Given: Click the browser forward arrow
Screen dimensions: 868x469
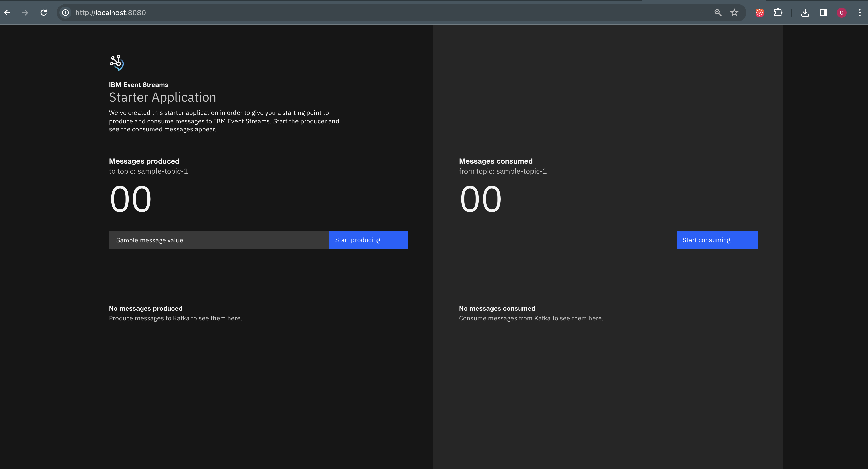Looking at the screenshot, I should tap(25, 13).
